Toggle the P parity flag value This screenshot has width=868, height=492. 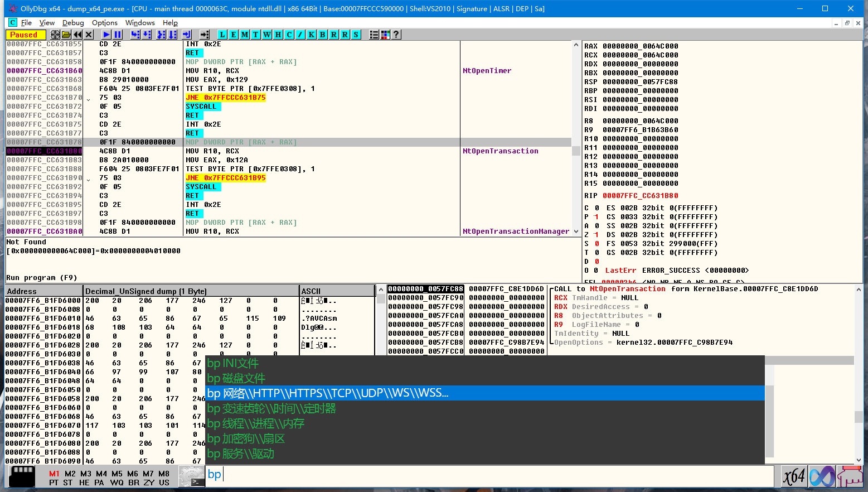pyautogui.click(x=597, y=217)
